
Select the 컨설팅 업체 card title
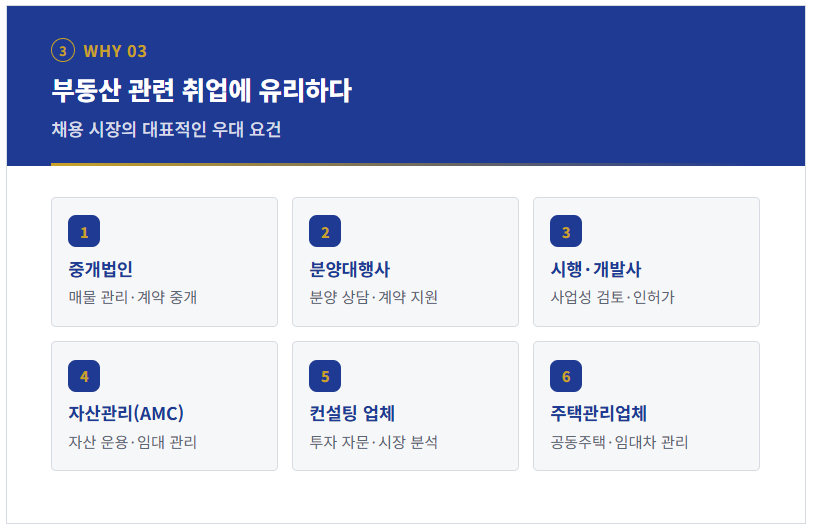[x=352, y=414]
